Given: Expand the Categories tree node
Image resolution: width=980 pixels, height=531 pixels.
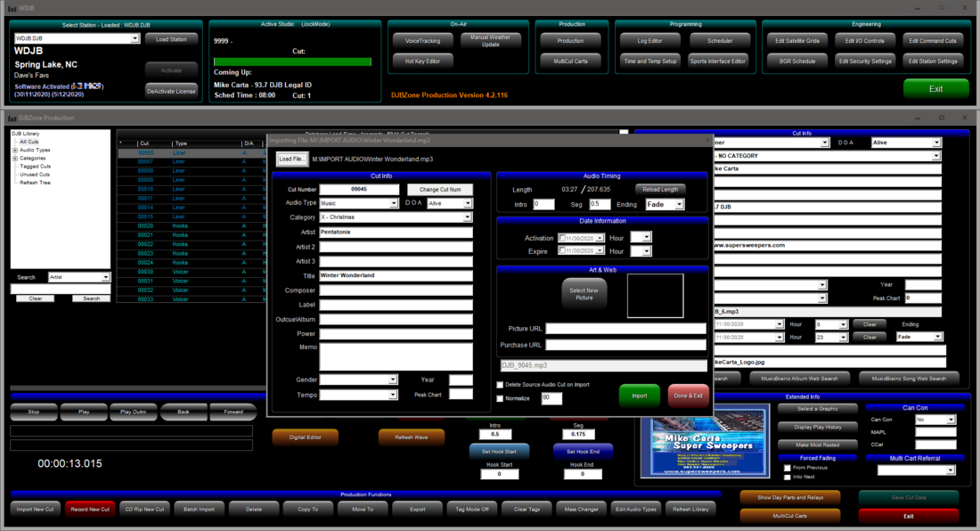Looking at the screenshot, I should (x=15, y=158).
